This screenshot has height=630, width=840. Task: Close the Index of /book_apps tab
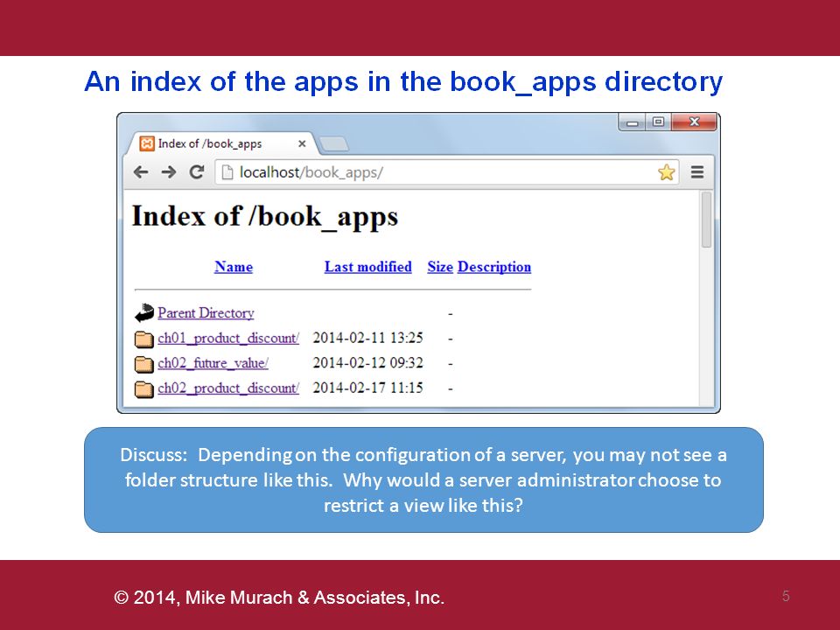[x=302, y=143]
